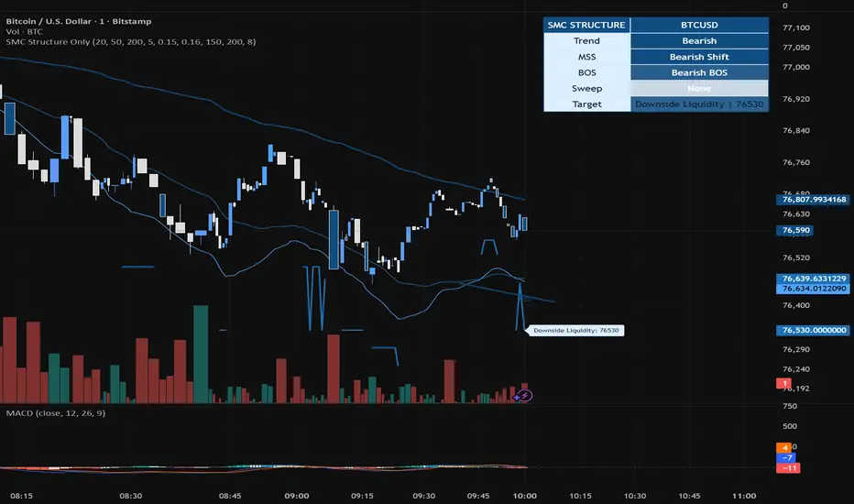Click the SMC STRUCTURE table header
This screenshot has width=854, height=504.
[586, 25]
